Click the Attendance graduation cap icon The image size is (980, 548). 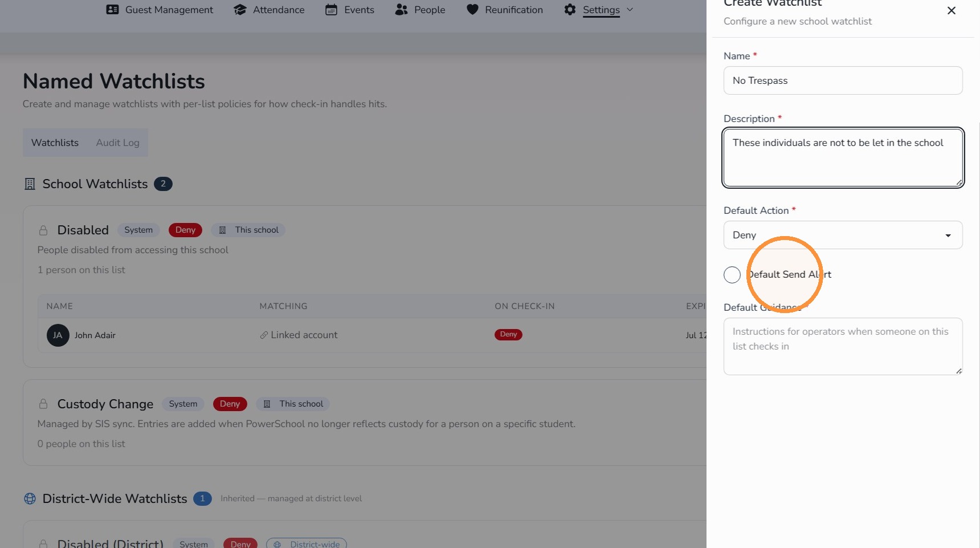pos(240,10)
